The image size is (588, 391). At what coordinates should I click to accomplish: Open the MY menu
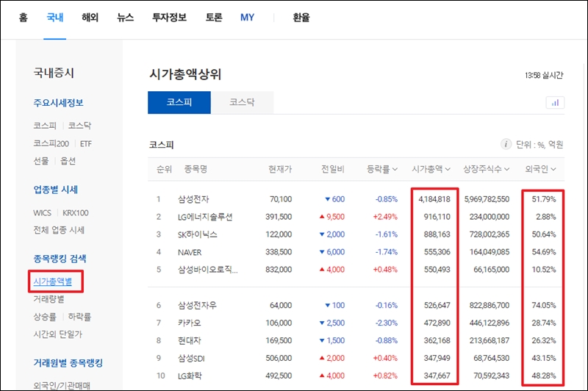(x=248, y=17)
